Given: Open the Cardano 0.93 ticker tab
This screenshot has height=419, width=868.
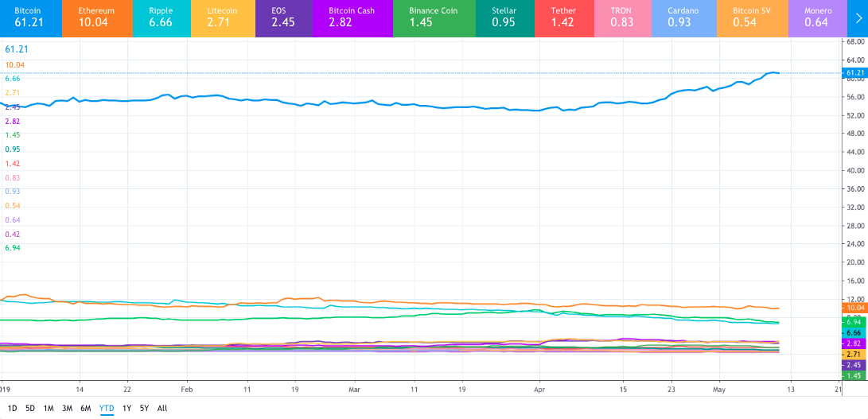Looking at the screenshot, I should click(x=684, y=18).
